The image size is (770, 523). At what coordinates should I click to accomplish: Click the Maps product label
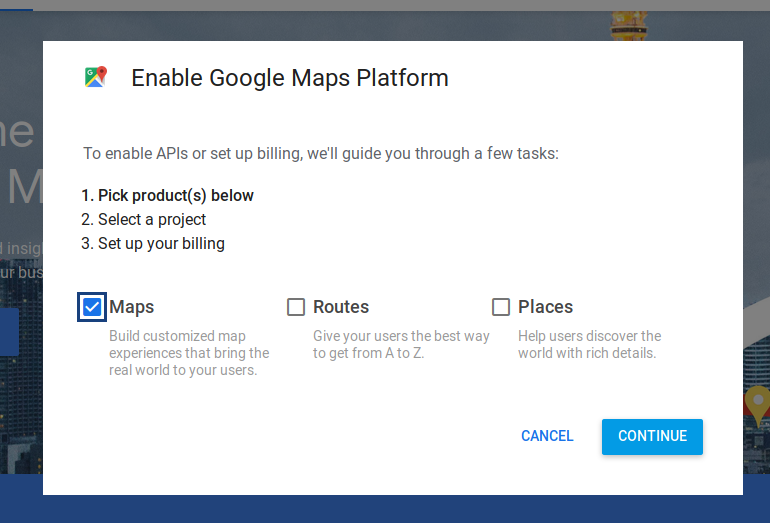click(x=132, y=307)
